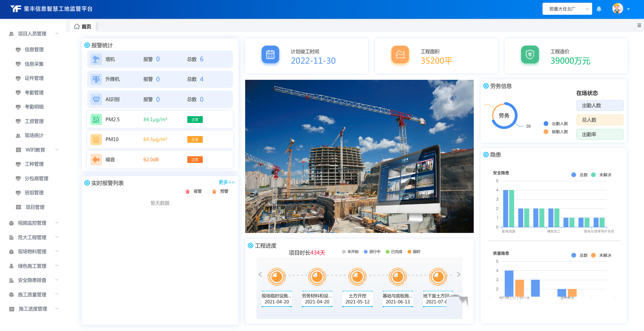Click the PM2.5 sensor icon

pyautogui.click(x=96, y=120)
